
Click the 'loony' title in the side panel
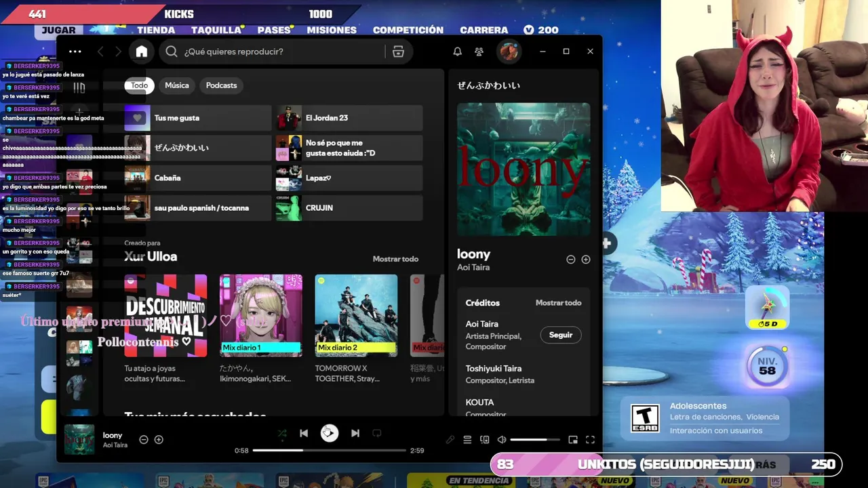coord(473,254)
